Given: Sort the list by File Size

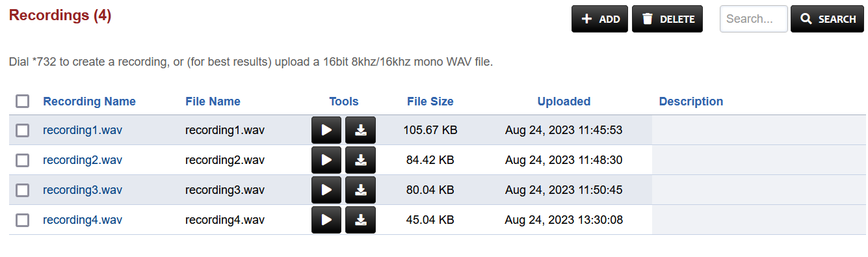Looking at the screenshot, I should [x=430, y=101].
